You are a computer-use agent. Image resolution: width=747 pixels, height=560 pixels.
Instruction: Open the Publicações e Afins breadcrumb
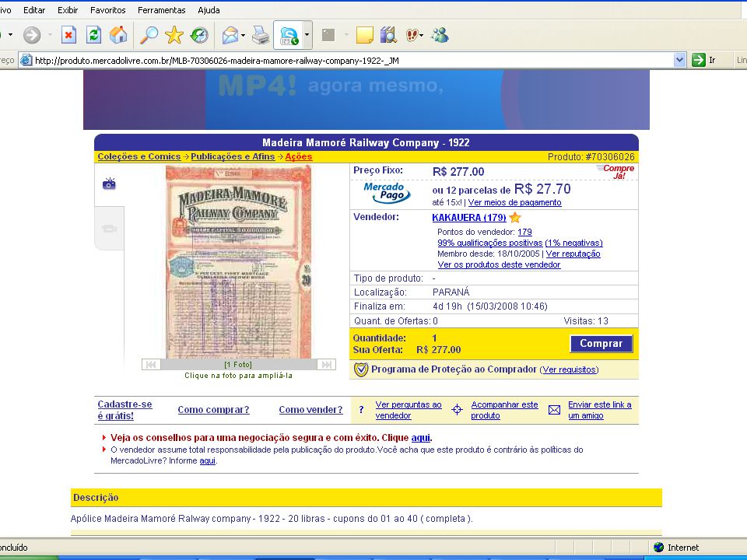[233, 156]
